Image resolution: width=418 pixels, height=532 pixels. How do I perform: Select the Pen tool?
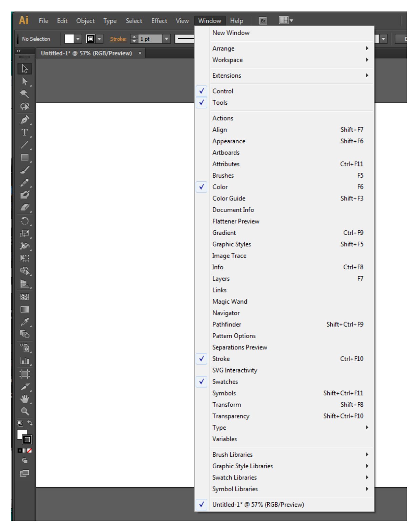[x=25, y=120]
